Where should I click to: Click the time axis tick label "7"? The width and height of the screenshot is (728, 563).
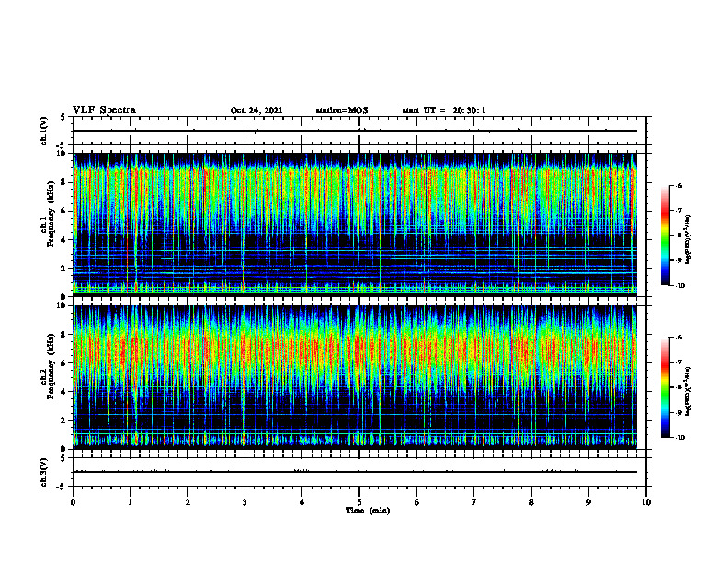474,502
